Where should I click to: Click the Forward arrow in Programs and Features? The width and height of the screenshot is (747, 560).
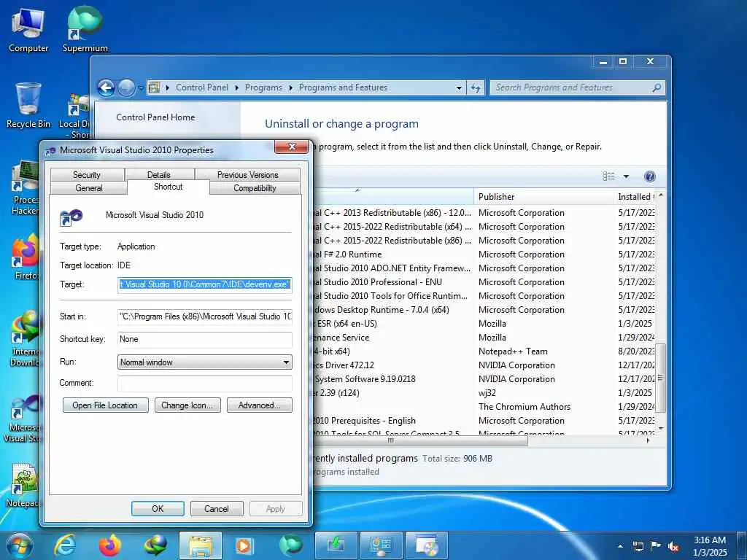point(126,87)
